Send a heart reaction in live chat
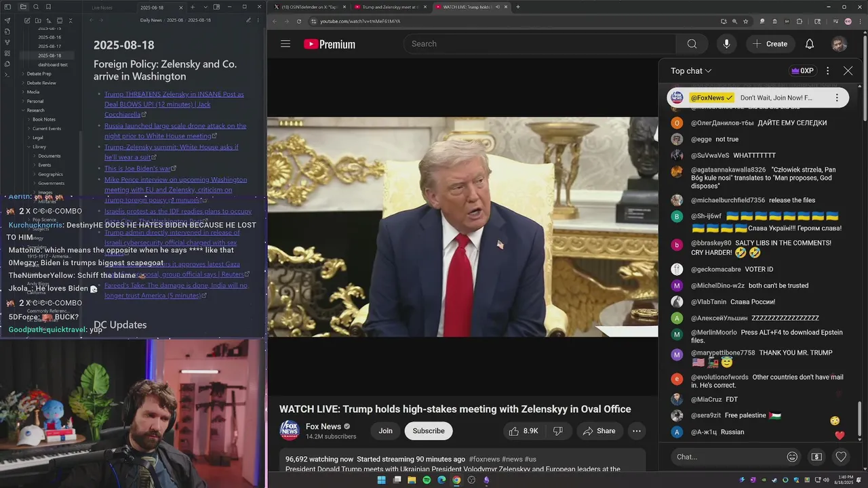Viewport: 868px width, 488px height. 841,457
